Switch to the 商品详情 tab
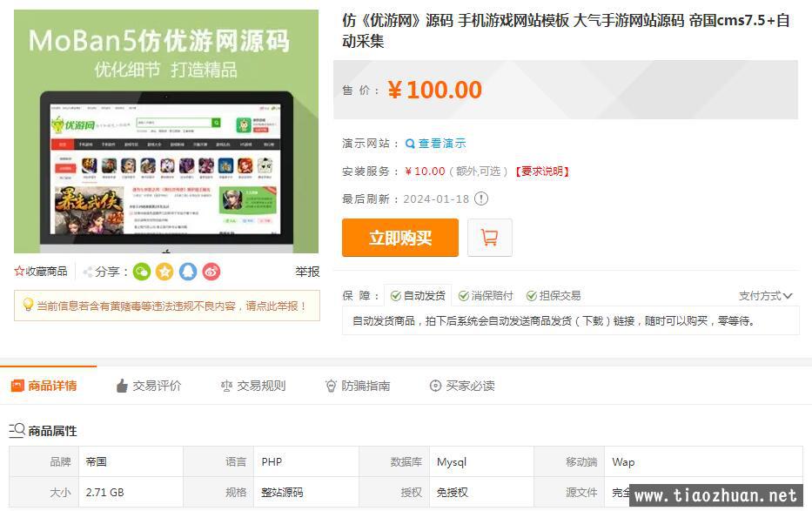 tap(44, 386)
